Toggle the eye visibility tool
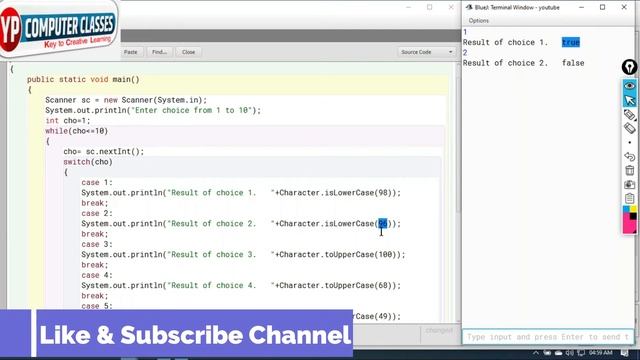The image size is (640, 360). tap(629, 86)
